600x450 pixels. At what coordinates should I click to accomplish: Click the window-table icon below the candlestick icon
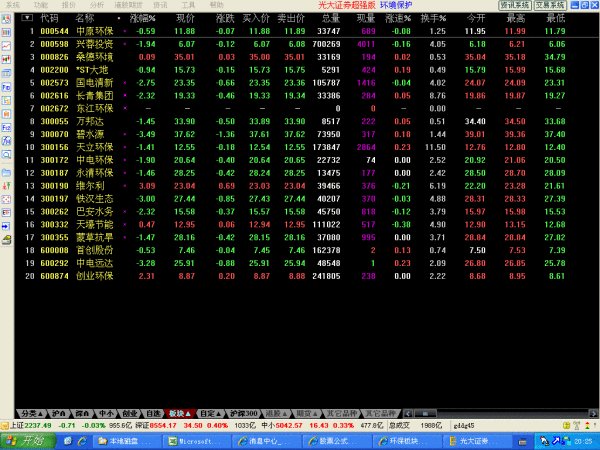[6, 73]
